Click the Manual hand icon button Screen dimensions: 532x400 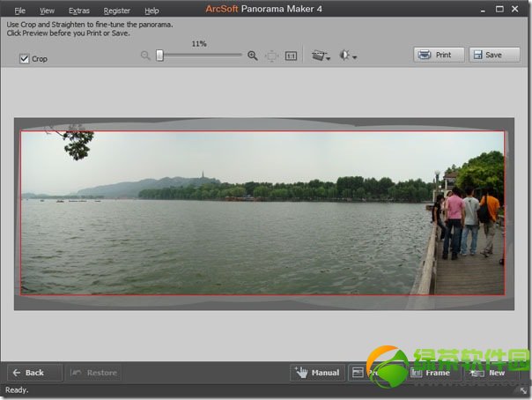click(x=318, y=373)
